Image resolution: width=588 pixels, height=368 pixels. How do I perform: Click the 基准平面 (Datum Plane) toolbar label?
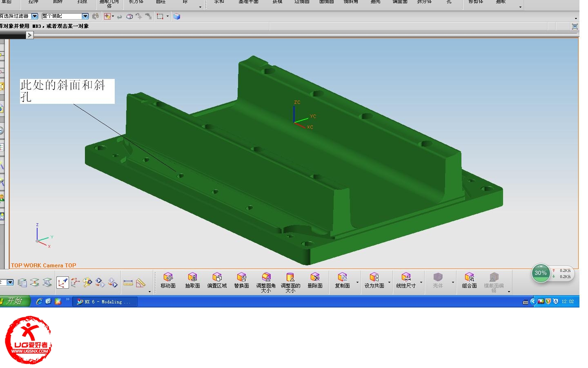(248, 2)
